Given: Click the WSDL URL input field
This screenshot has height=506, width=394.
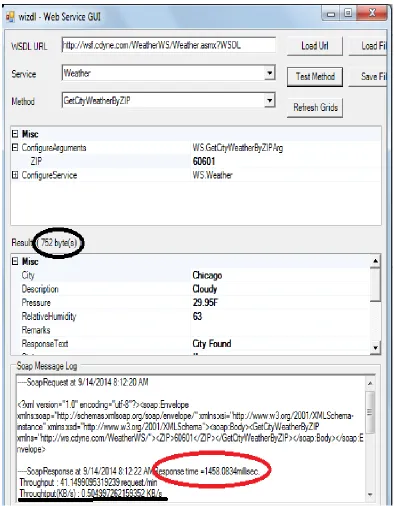Looking at the screenshot, I should point(169,45).
